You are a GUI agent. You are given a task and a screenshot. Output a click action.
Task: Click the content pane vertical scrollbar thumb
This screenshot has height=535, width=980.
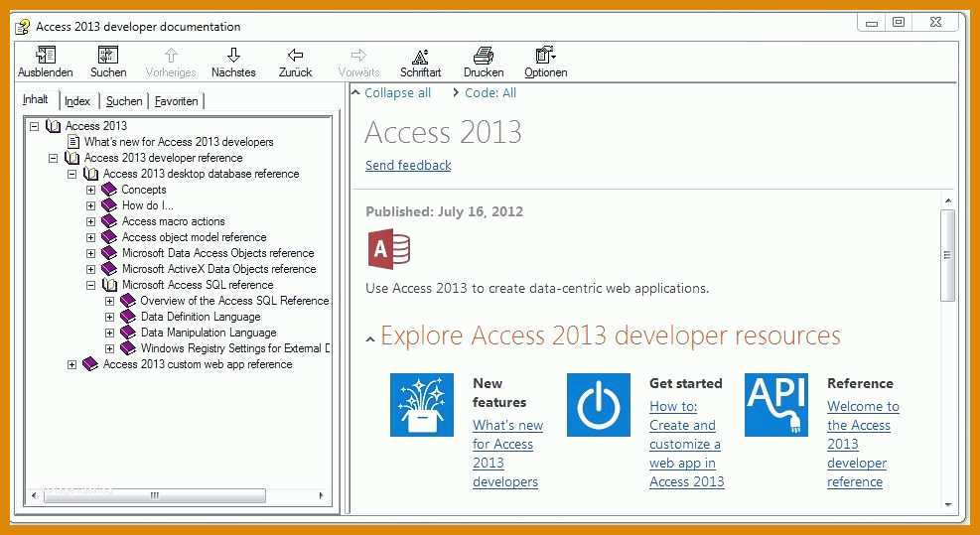point(947,255)
